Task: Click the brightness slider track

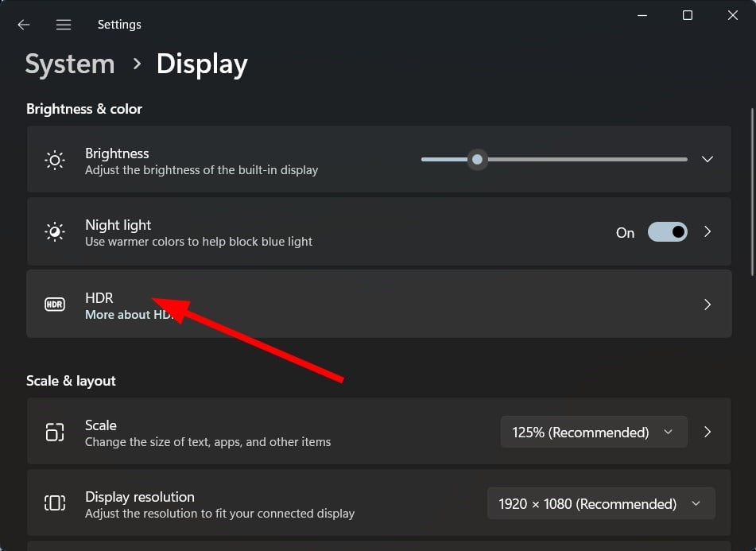Action: point(554,159)
